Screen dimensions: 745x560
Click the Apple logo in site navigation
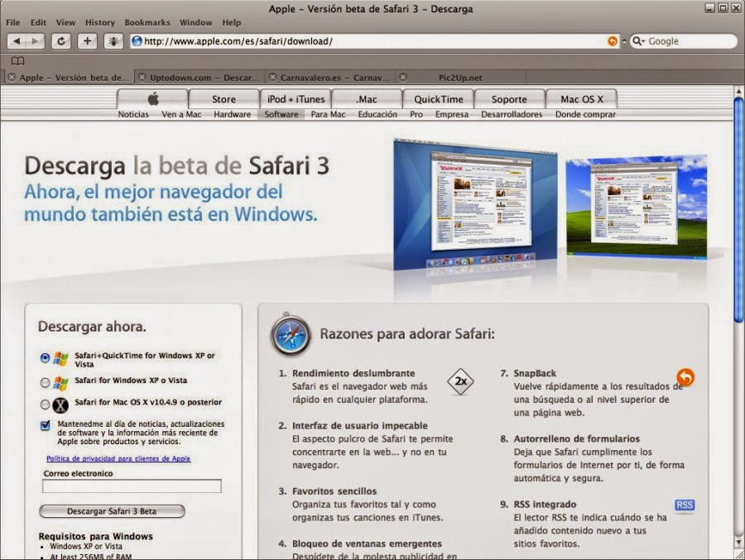coord(153,98)
